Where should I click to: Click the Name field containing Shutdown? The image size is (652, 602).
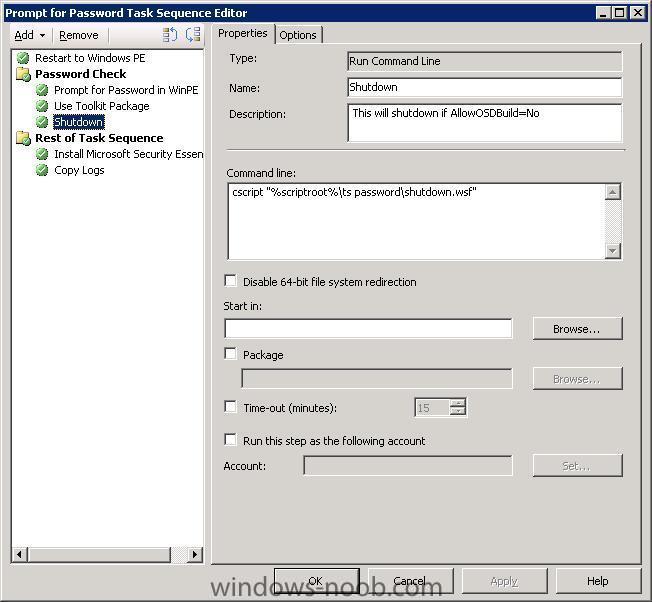click(484, 87)
